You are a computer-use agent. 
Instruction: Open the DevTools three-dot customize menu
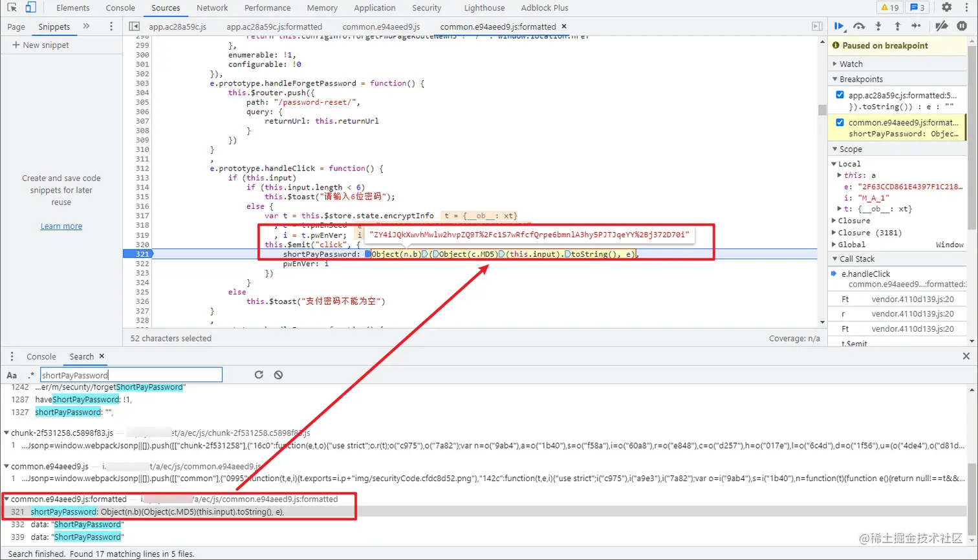[x=965, y=7]
